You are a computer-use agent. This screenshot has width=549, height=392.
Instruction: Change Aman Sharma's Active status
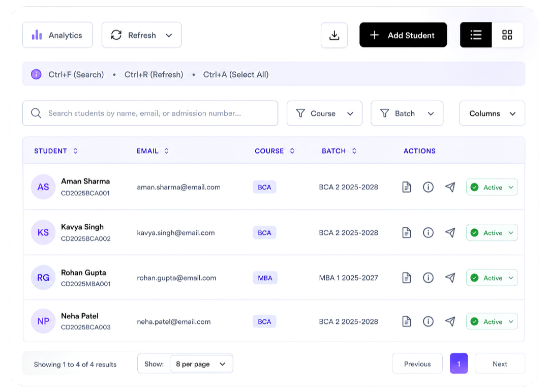[492, 187]
